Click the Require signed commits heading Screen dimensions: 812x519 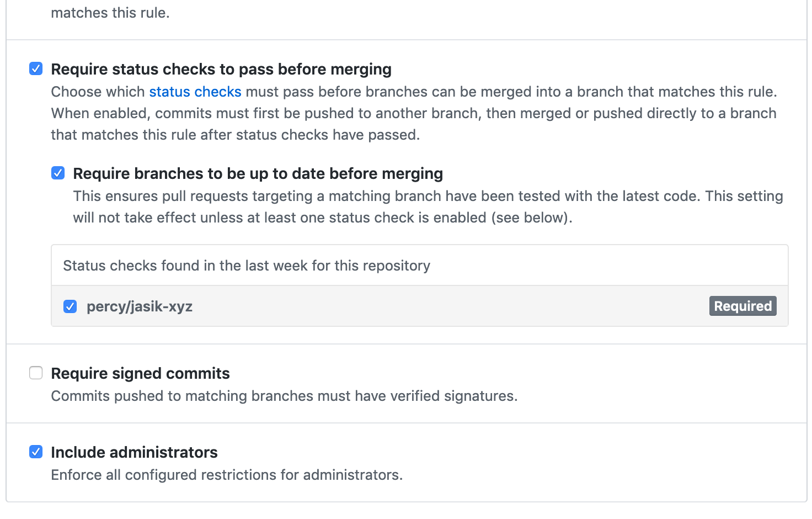(140, 374)
